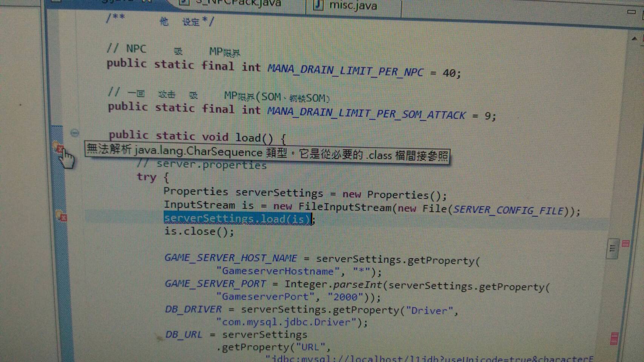Collapse the load() method with the fold icon

pos(75,133)
